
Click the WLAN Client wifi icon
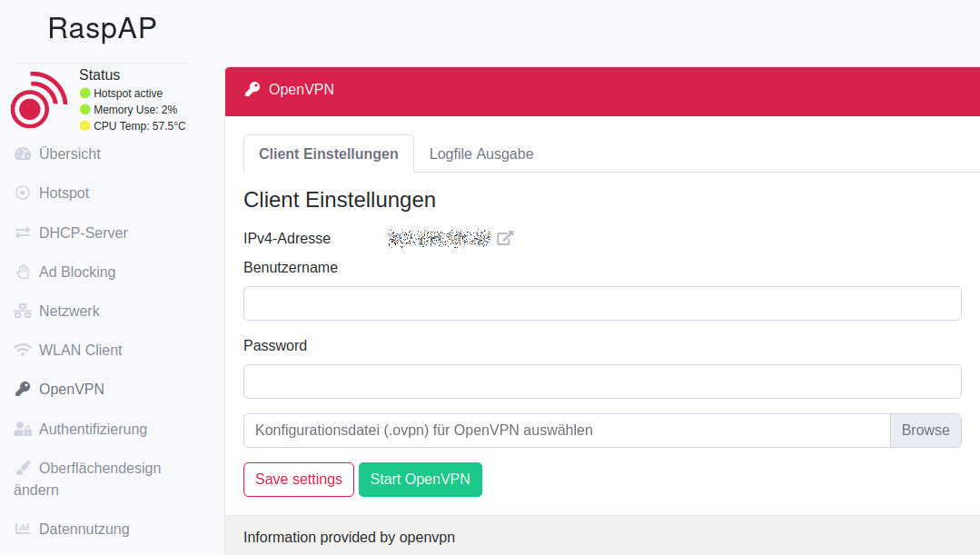click(23, 350)
